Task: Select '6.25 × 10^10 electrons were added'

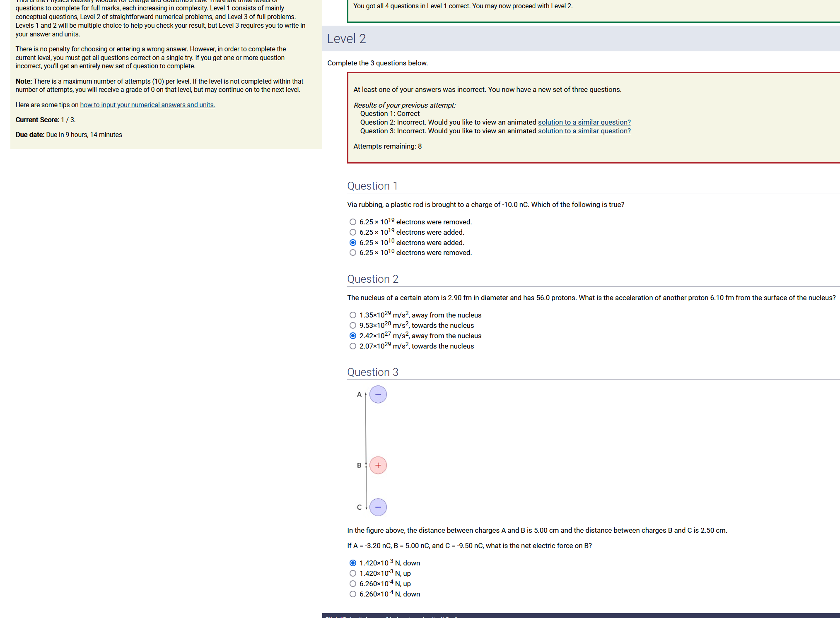Action: point(352,243)
